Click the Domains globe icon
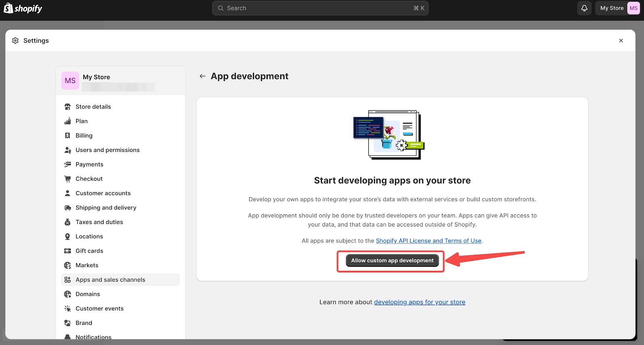Viewport: 644px width, 345px height. click(68, 294)
